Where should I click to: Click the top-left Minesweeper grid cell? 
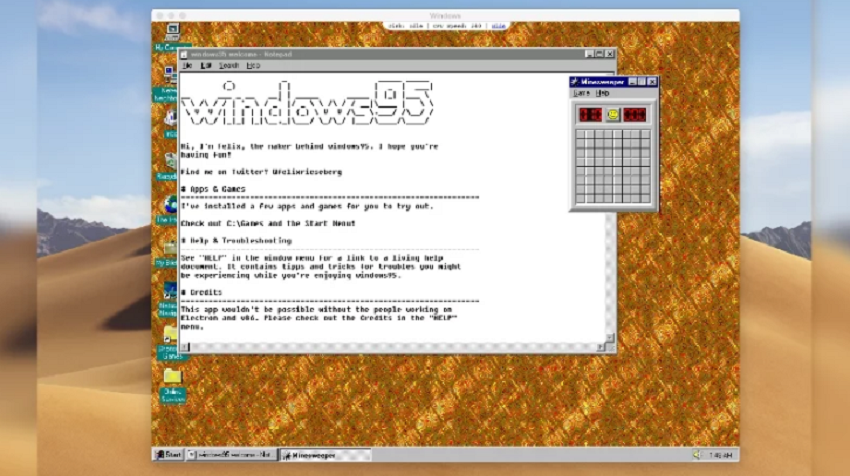(x=582, y=135)
